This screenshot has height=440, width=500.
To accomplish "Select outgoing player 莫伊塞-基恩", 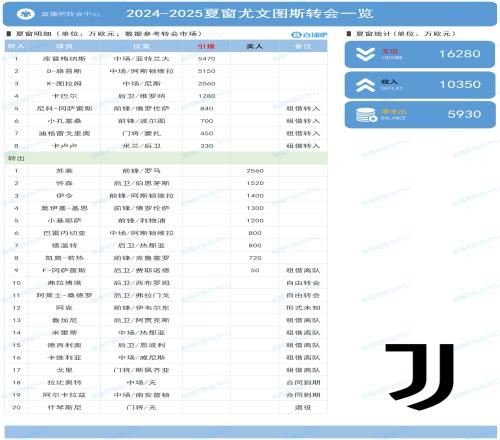I will [64, 208].
